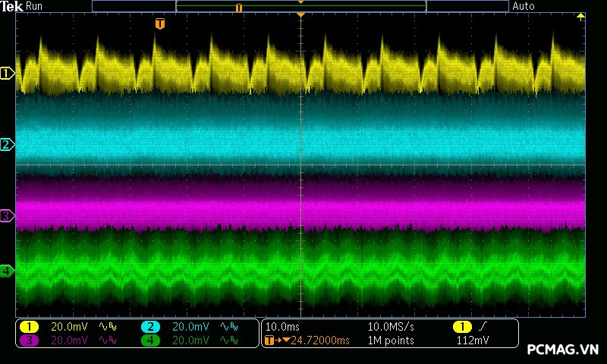Click the channel 2 cyan ground marker
Screen dimensions: 607x364
pyautogui.click(x=7, y=144)
